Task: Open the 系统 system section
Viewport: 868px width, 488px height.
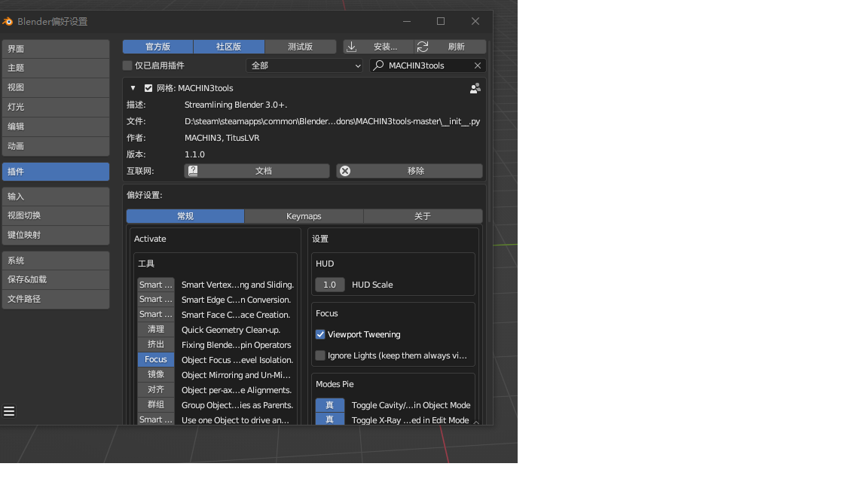Action: [x=55, y=261]
